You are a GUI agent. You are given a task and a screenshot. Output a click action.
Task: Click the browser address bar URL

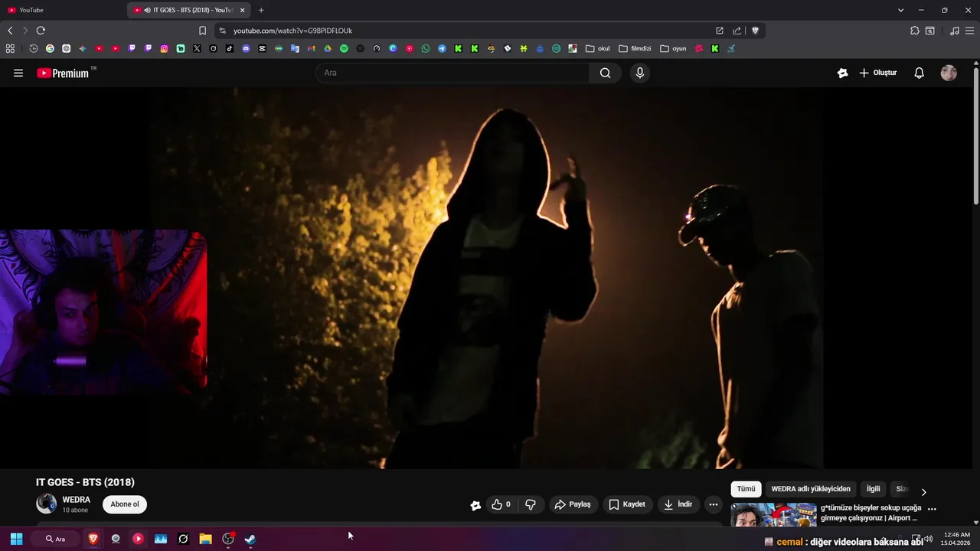(x=292, y=31)
